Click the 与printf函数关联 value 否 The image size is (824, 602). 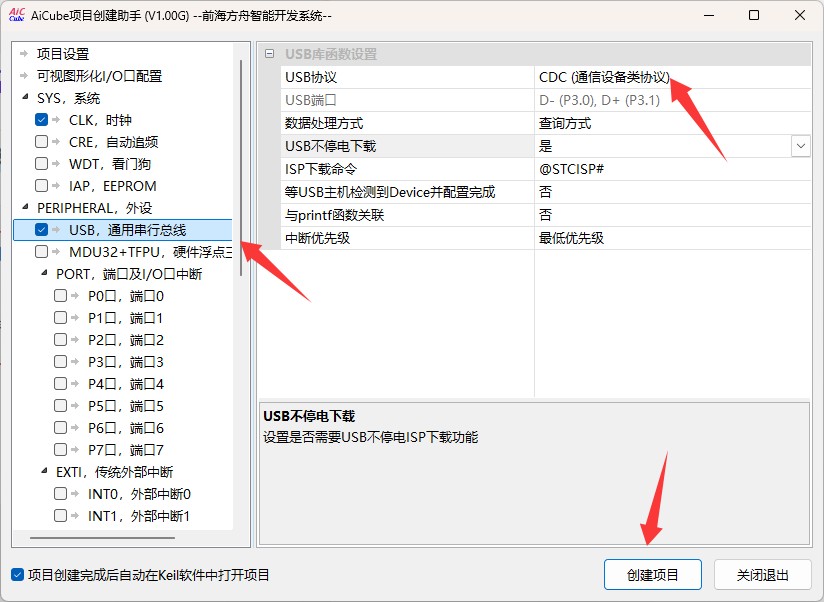tap(545, 215)
